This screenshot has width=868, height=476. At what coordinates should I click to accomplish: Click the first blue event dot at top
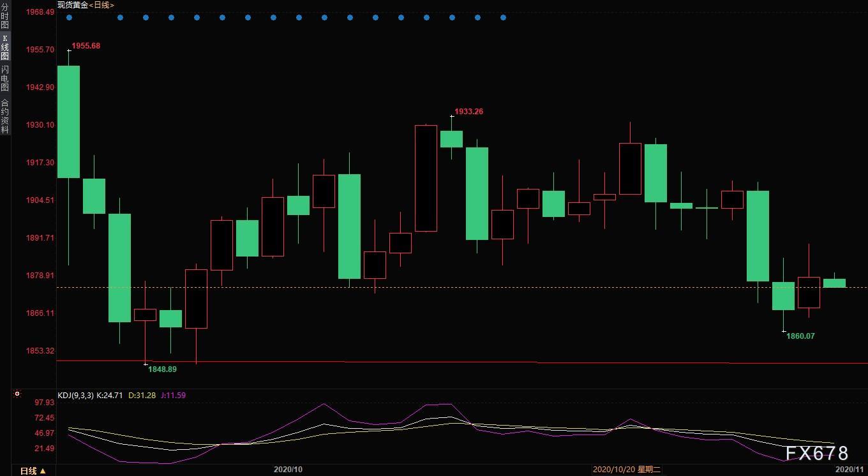[x=69, y=18]
